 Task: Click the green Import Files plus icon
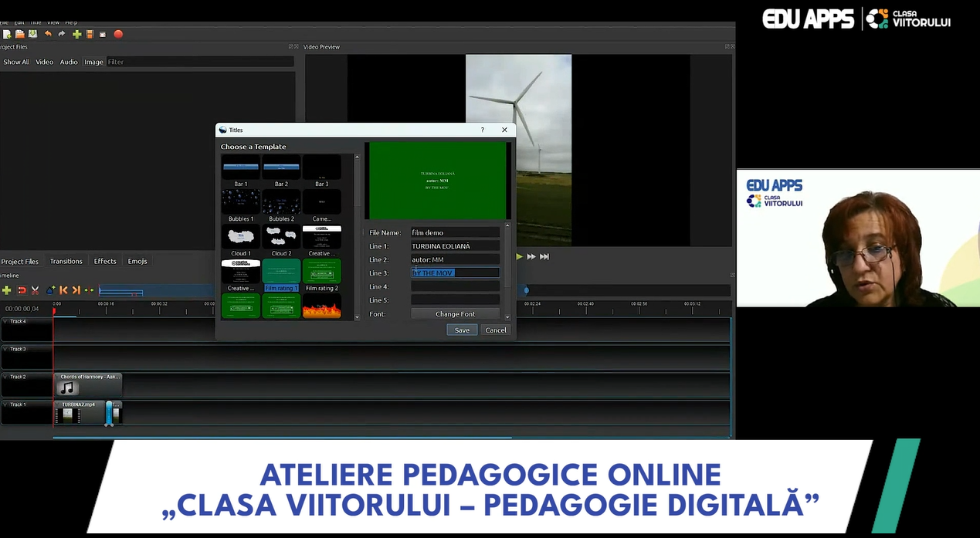tap(77, 34)
